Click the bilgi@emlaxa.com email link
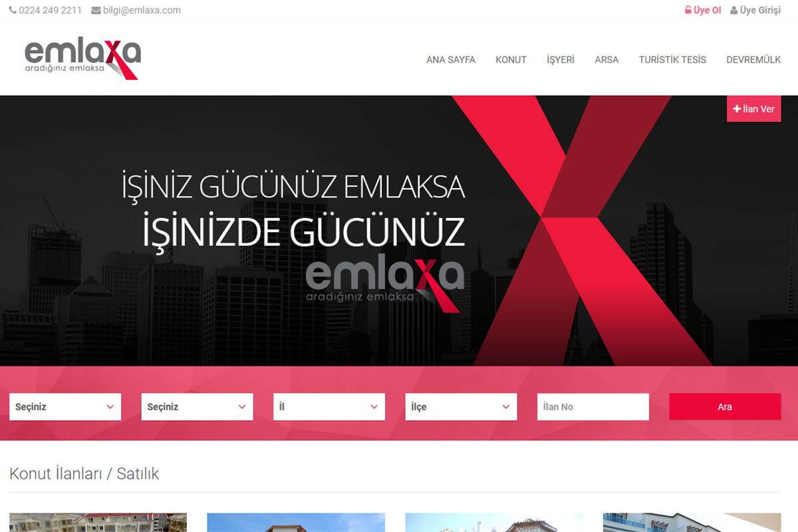The image size is (798, 532). (x=142, y=11)
